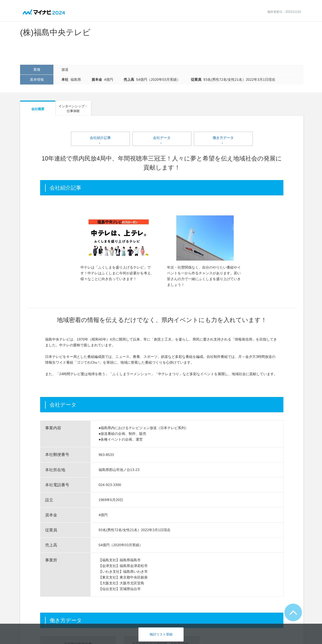Click the 10年連続 headline text
Viewport: 322px width, 644px height.
(x=162, y=163)
